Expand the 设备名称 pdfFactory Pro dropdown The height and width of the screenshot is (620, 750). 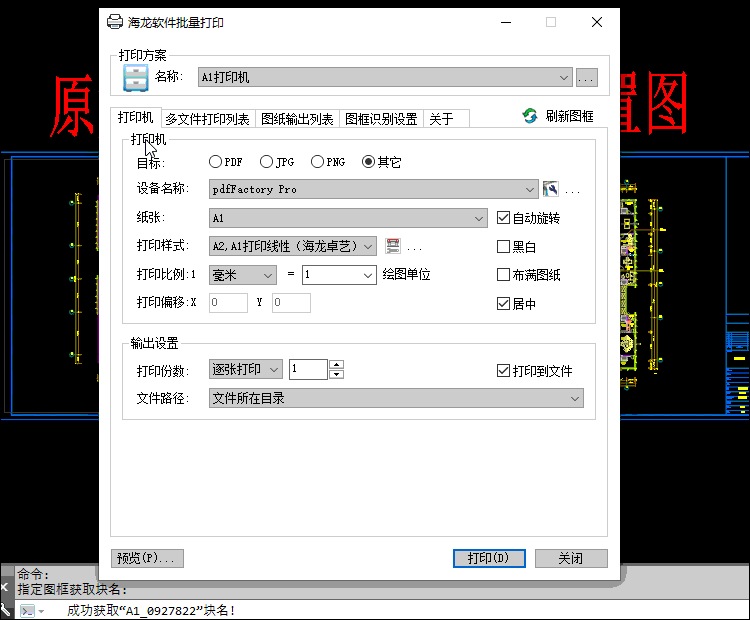(530, 189)
